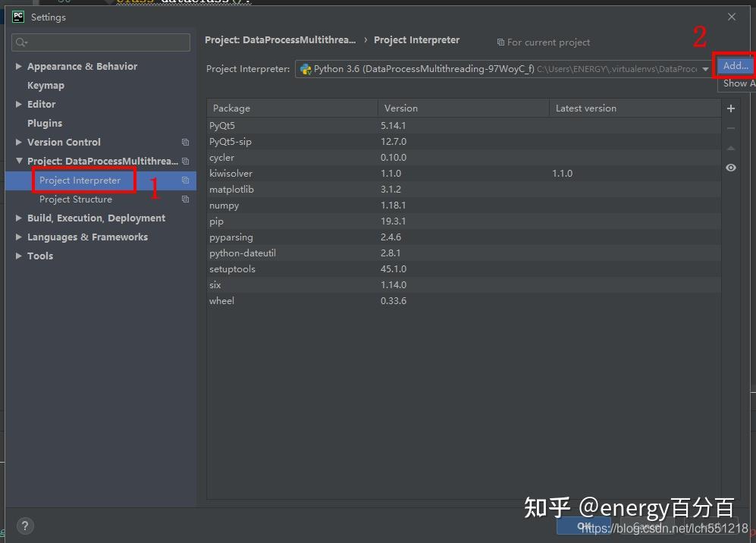Expand the Editor tree node
This screenshot has height=543, width=756.
[x=18, y=104]
